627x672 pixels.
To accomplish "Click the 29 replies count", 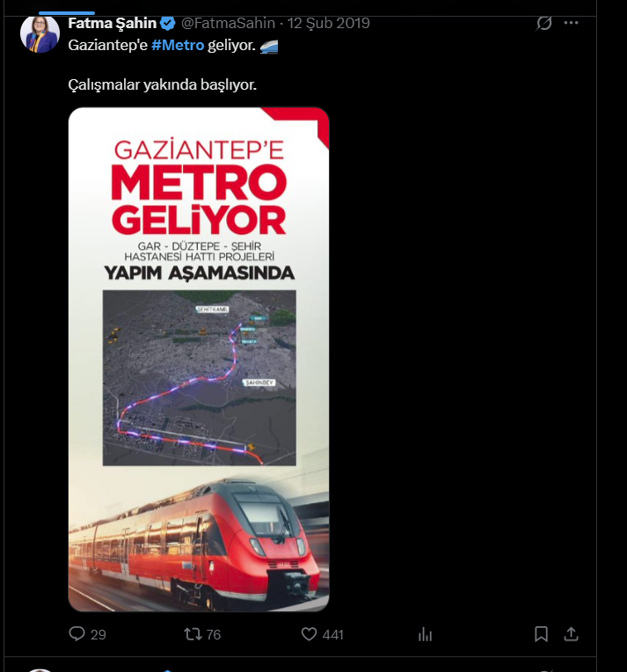I will coord(98,634).
